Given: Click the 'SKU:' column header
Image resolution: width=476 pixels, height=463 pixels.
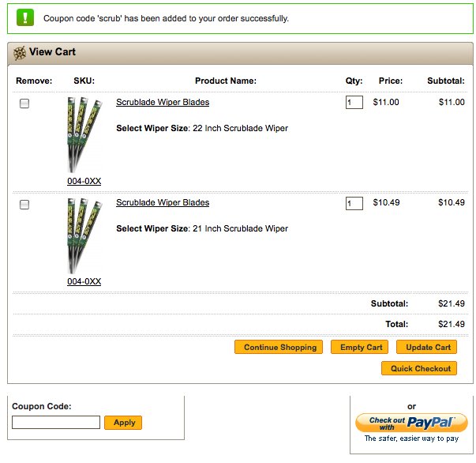Looking at the screenshot, I should [x=84, y=81].
